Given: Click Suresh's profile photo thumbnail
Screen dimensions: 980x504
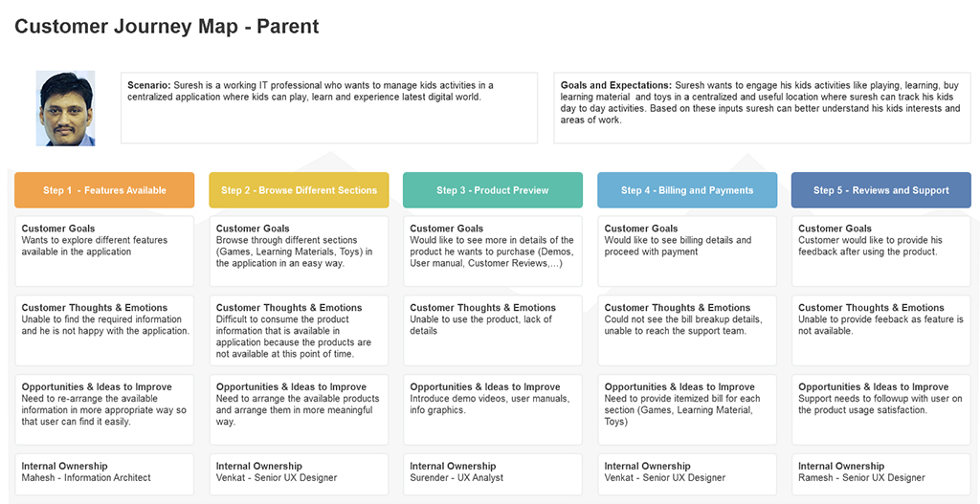Looking at the screenshot, I should [x=65, y=108].
